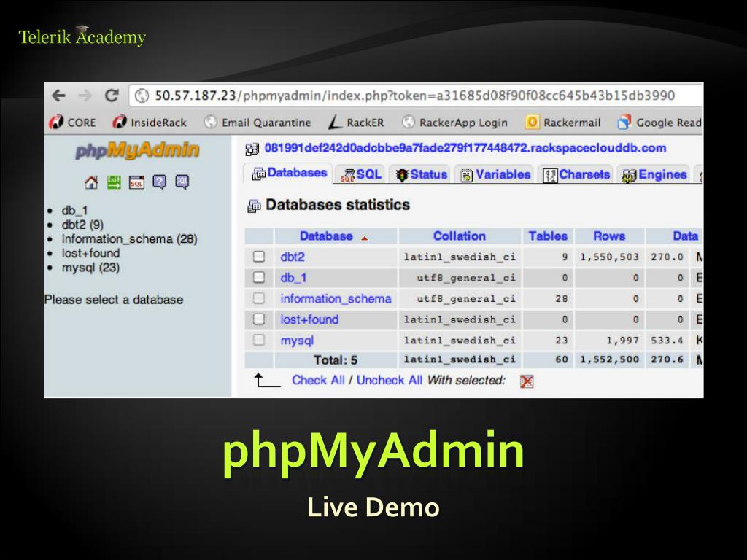
Task: Click the Check All link
Action: (318, 380)
